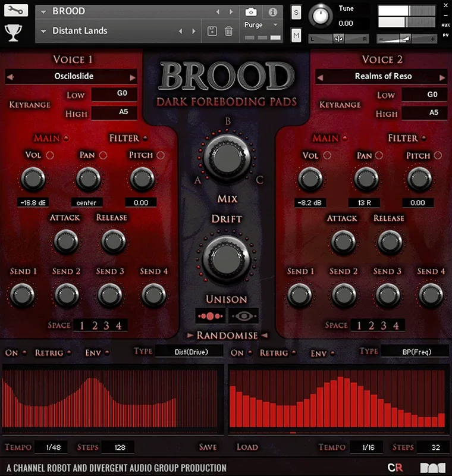Load a sequencer pattern

tap(247, 447)
